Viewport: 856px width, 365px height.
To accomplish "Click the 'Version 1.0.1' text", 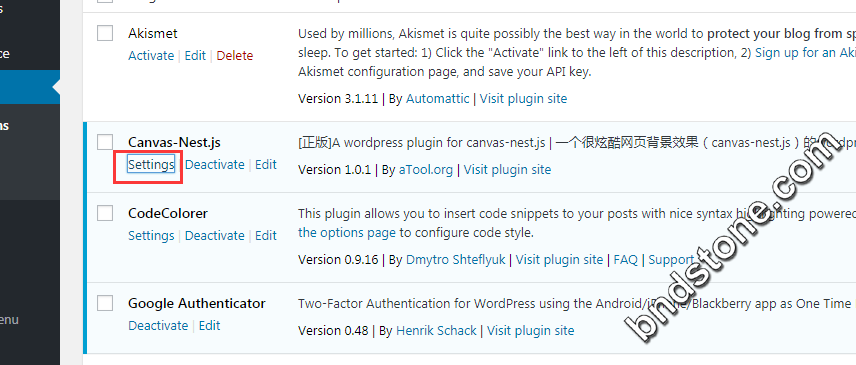I will (x=334, y=170).
